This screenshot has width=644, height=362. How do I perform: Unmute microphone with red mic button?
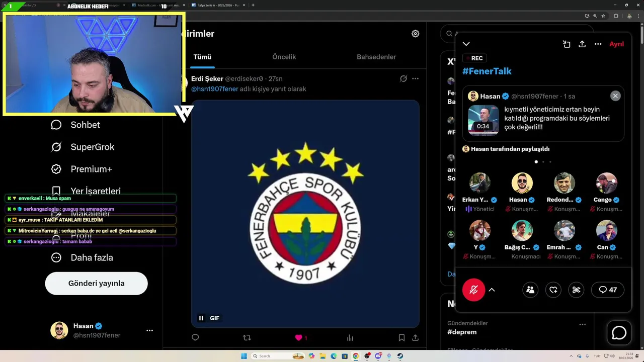click(473, 290)
